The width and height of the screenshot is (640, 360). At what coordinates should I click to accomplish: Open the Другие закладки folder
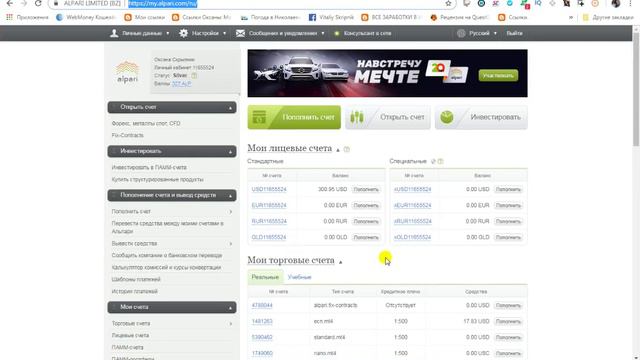tap(608, 17)
